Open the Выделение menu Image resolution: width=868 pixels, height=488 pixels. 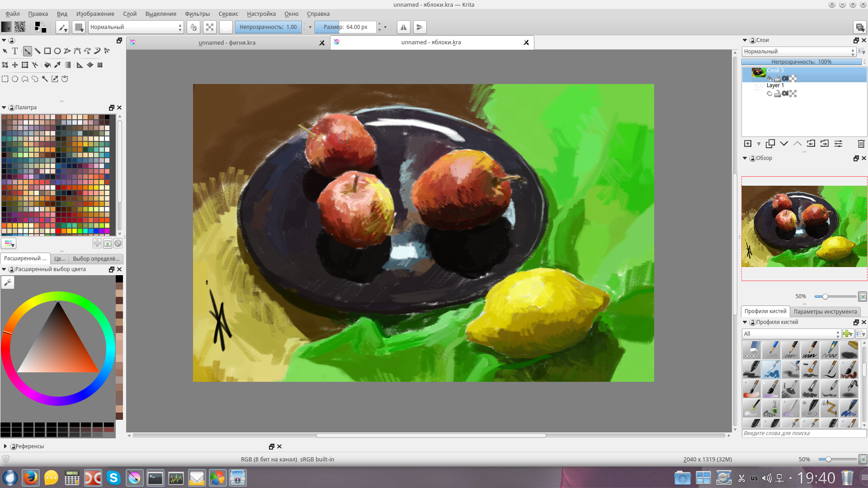(x=160, y=14)
